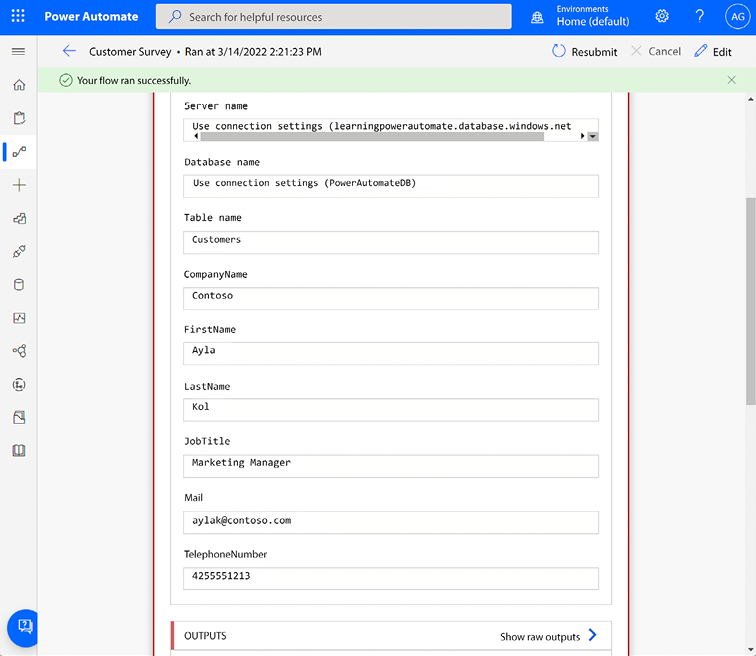Collapse the hamburger navigation menu

[x=18, y=52]
